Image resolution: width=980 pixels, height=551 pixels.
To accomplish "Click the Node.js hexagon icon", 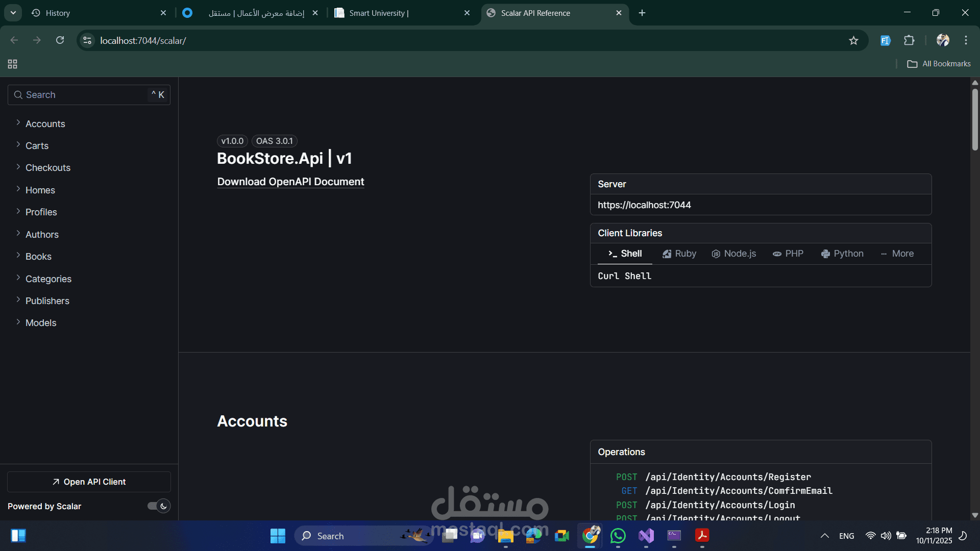I will tap(716, 254).
